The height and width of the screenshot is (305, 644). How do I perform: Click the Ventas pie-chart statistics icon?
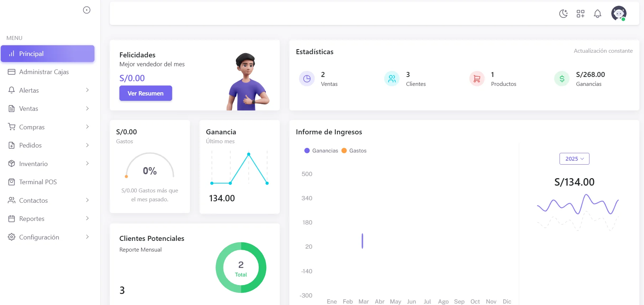point(307,79)
